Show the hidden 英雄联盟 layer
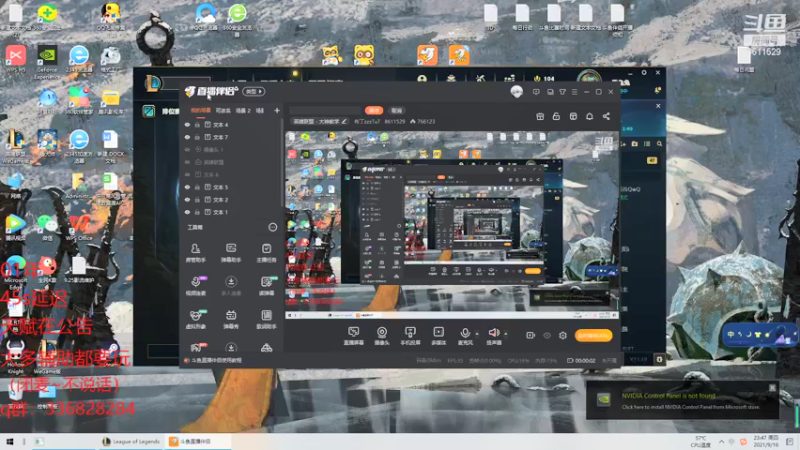The image size is (800, 450). [x=187, y=162]
